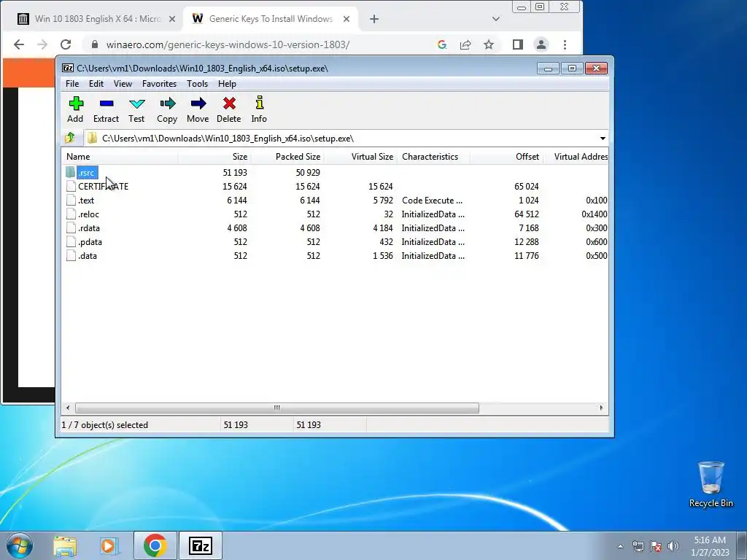Open the Chrome three-dot menu
This screenshot has height=560, width=747.
click(565, 44)
